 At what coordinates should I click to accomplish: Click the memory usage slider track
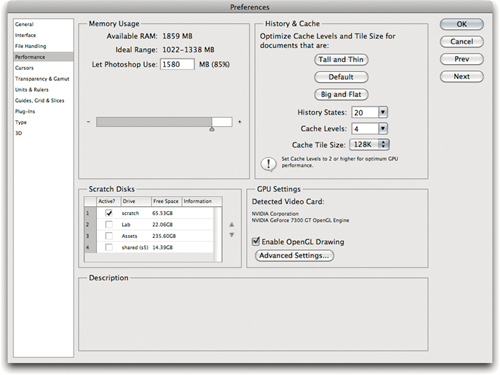164,122
